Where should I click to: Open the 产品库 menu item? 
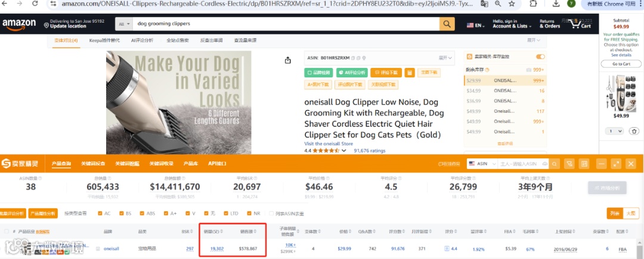click(191, 164)
